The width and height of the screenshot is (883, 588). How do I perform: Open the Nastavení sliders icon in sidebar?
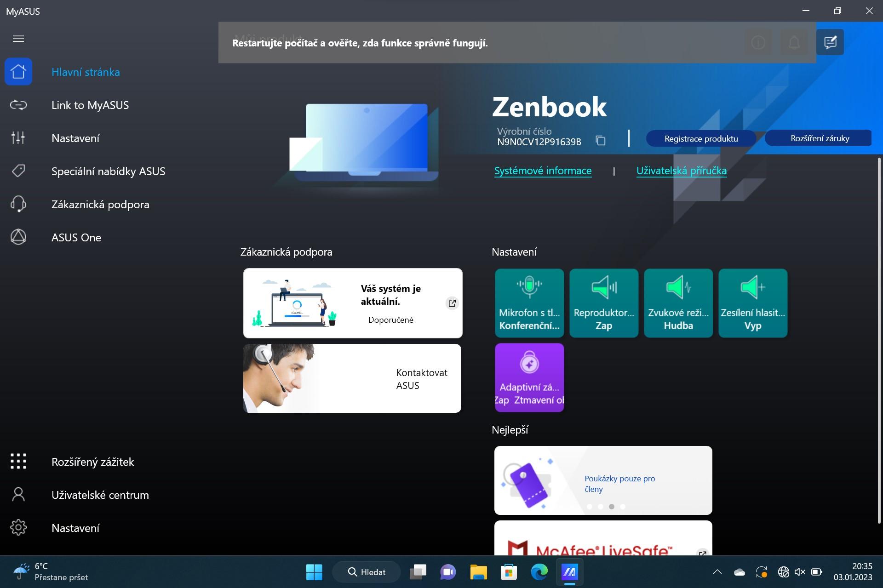(18, 138)
